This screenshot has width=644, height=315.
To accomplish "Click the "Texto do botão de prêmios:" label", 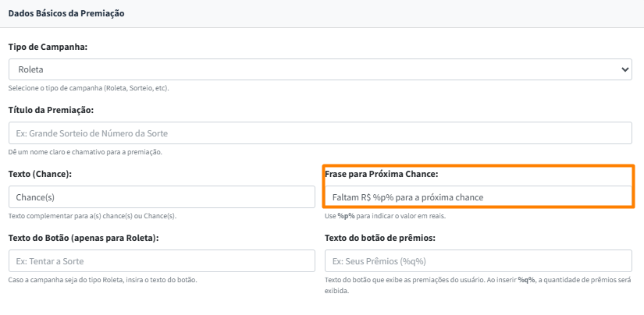I will click(x=379, y=237).
